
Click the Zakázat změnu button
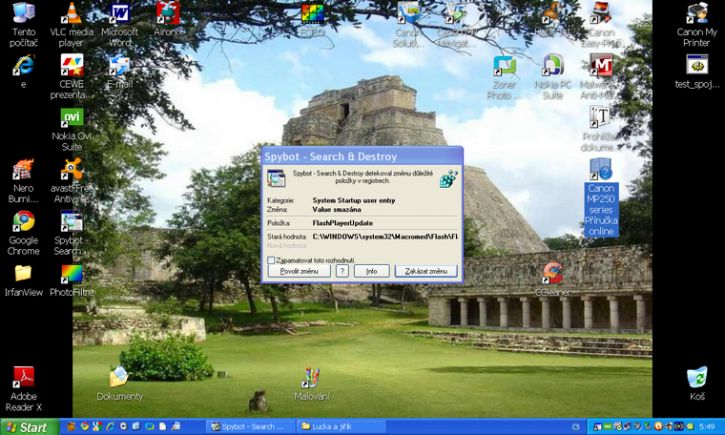click(426, 271)
